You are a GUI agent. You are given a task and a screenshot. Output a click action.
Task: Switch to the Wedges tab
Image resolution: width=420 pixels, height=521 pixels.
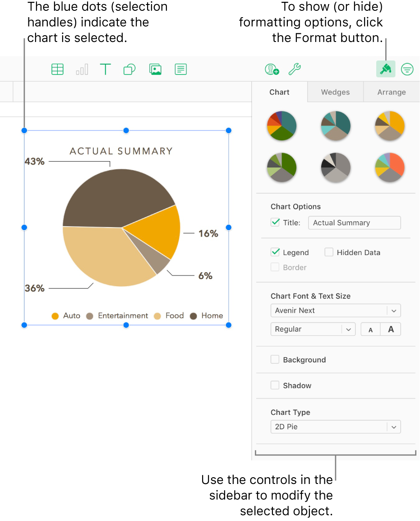[335, 92]
